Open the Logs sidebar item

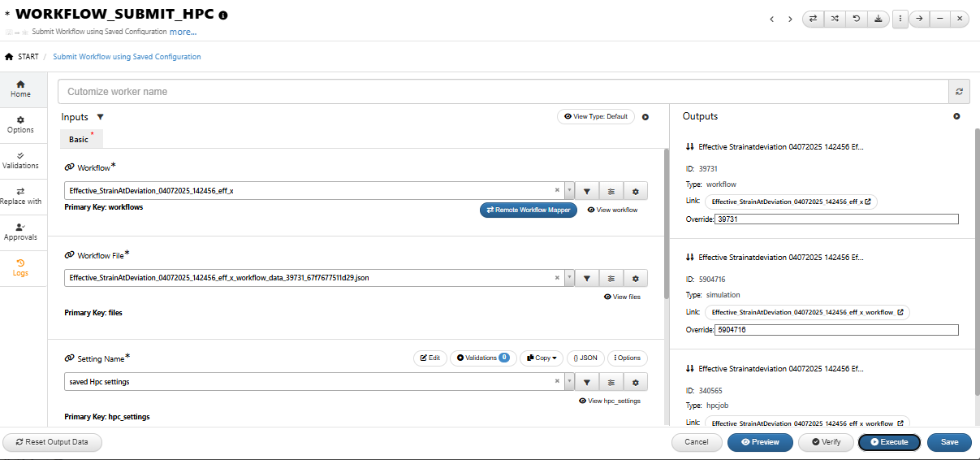pos(20,267)
